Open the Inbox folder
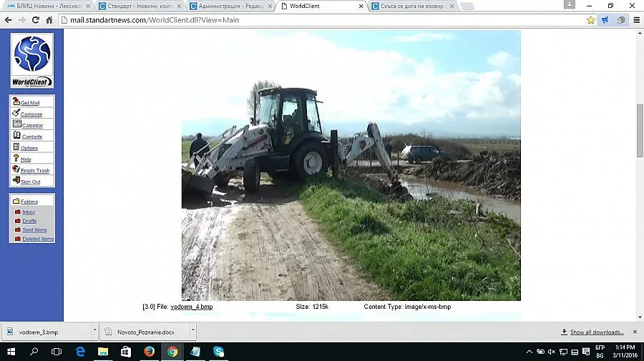644x361 pixels. [x=29, y=212]
